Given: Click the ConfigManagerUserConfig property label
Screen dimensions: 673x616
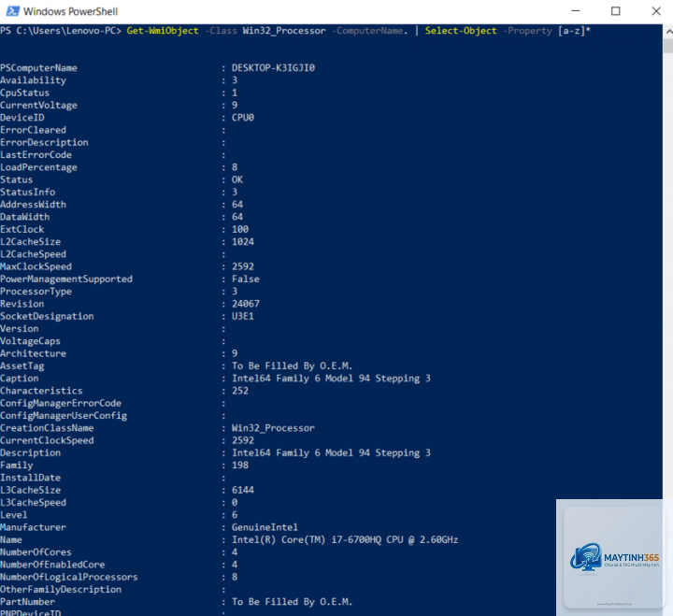Looking at the screenshot, I should [64, 416].
